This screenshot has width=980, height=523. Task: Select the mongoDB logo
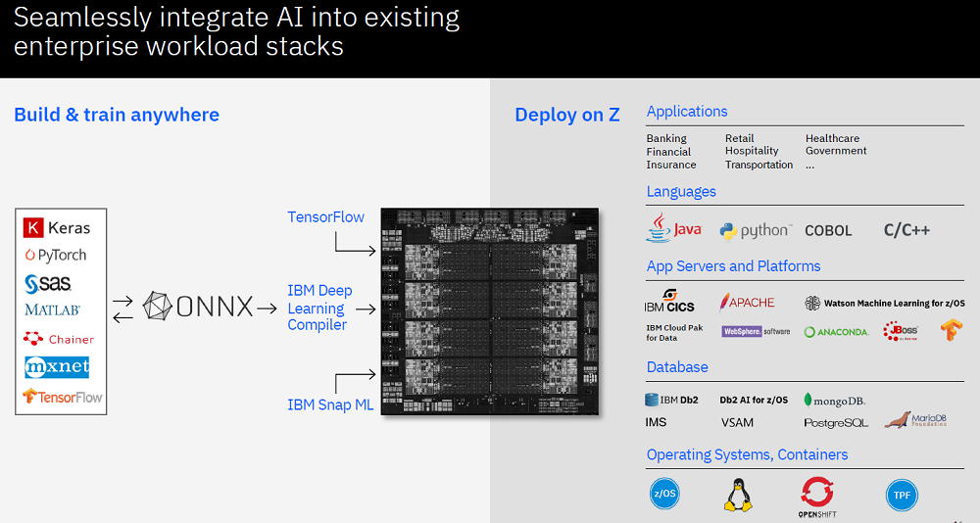click(834, 401)
